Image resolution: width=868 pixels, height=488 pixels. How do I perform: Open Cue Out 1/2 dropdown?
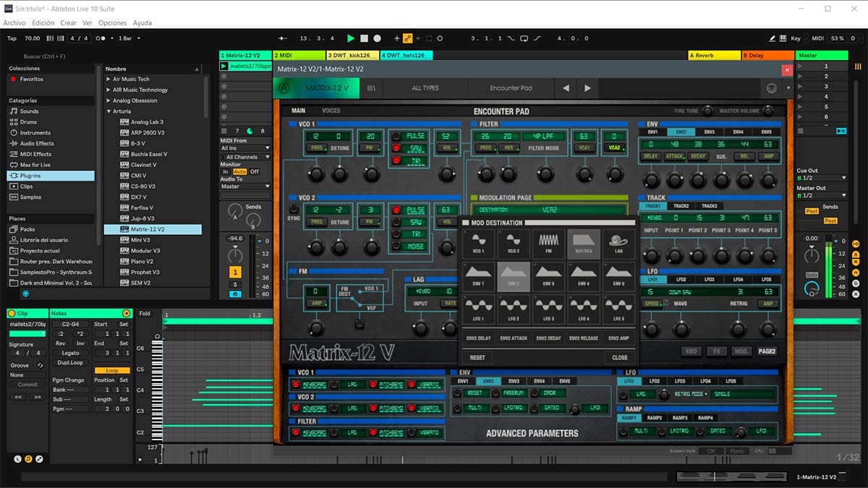[821, 178]
